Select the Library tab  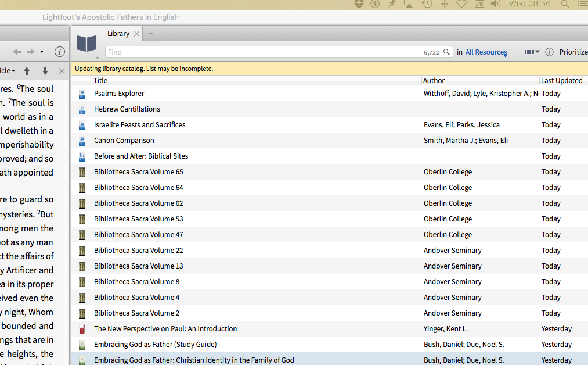[x=118, y=34]
